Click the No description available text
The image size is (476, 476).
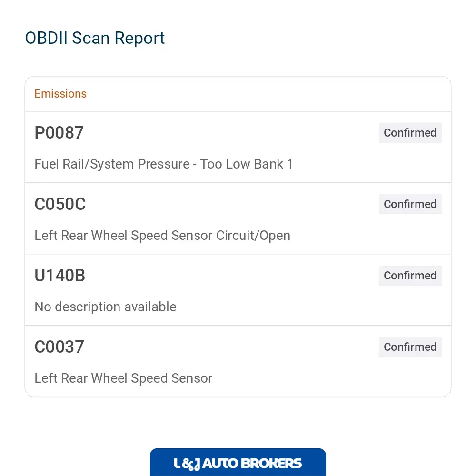click(x=105, y=307)
